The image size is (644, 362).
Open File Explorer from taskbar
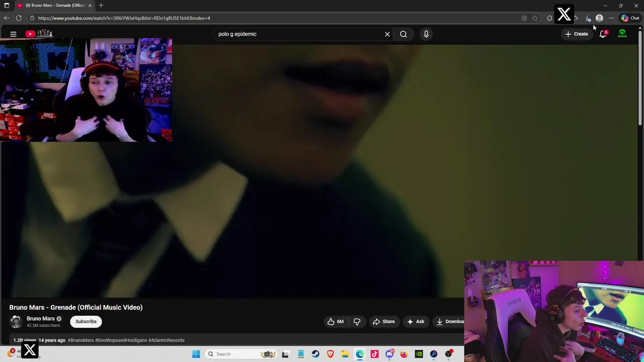(x=345, y=354)
